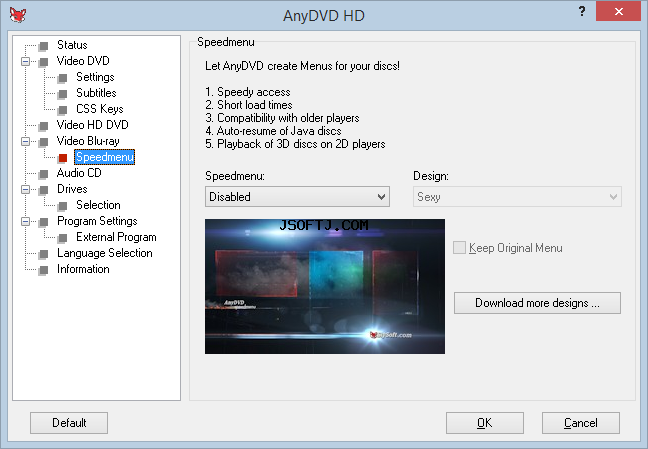This screenshot has height=449, width=648.
Task: Collapse the Drives tree node
Action: [25, 189]
